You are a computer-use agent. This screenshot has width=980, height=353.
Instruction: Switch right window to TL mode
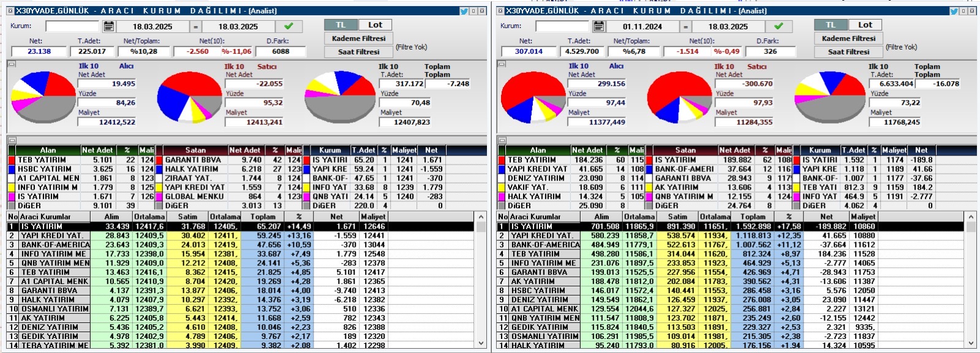(831, 25)
